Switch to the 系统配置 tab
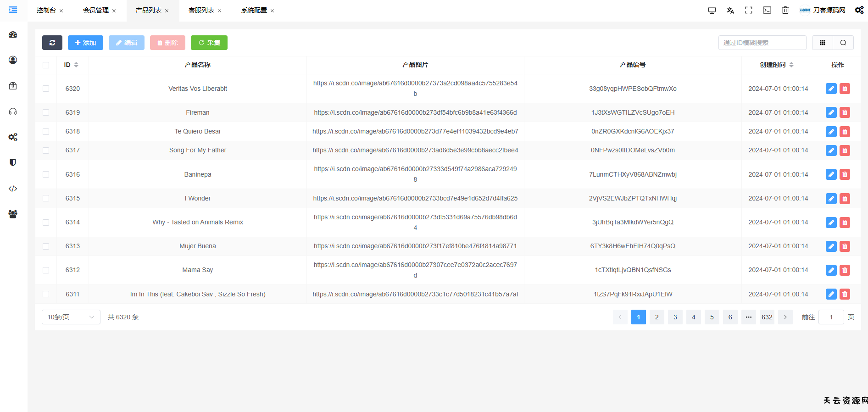The height and width of the screenshot is (412, 868). point(254,10)
